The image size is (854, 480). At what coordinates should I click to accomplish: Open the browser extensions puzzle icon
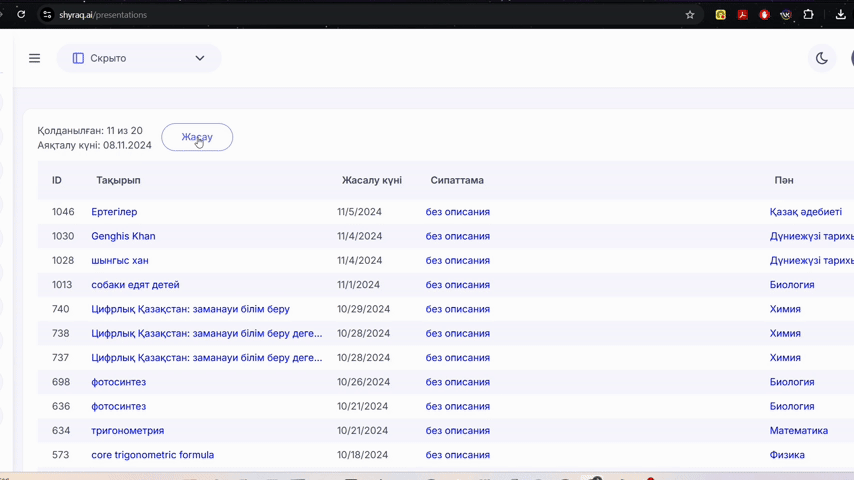(808, 15)
